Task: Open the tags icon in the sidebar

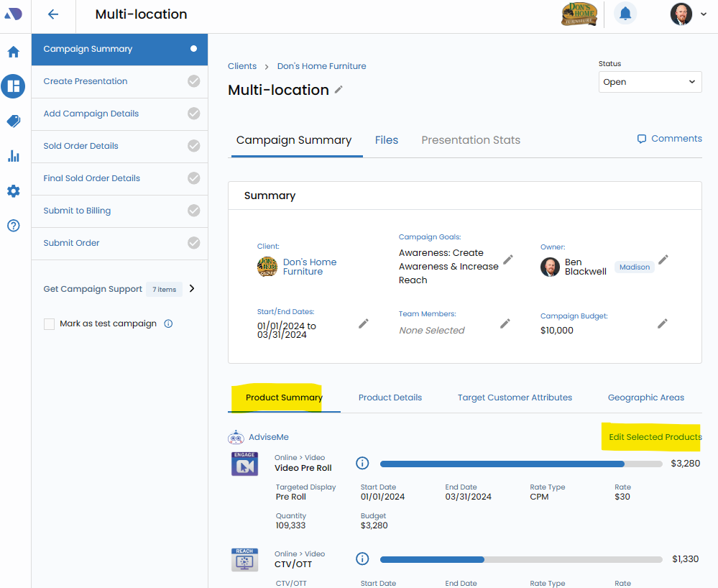Action: [x=13, y=121]
